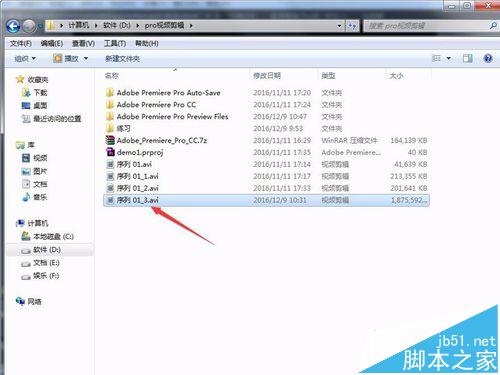Click 计算机 in the address breadcrumb
Viewport: 500px width, 375px height.
(79, 25)
